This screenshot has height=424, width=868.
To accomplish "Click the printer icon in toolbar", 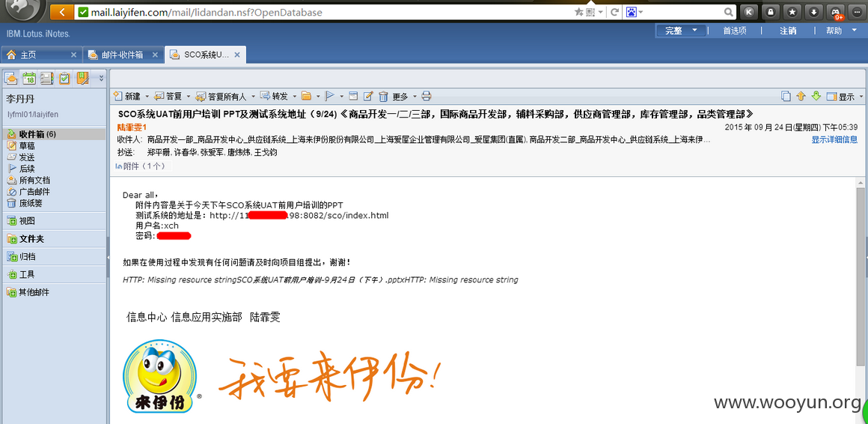I will (x=427, y=97).
